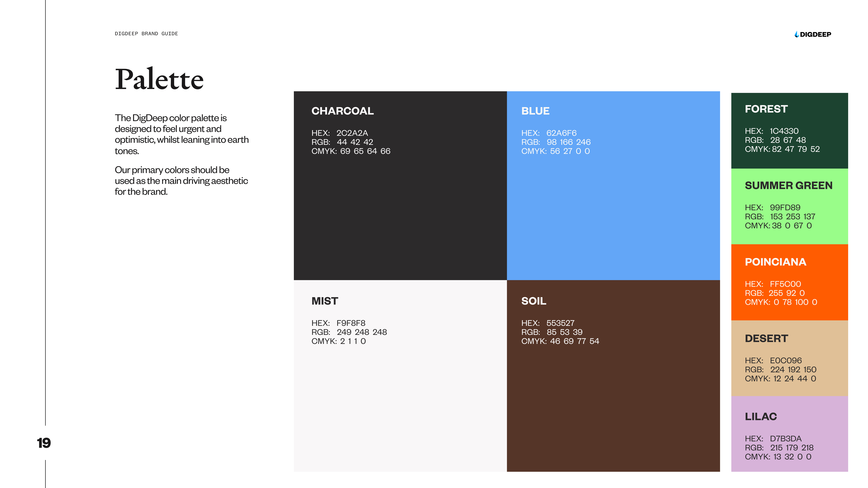Click the DIGDEEP BRAND GUIDE header text

[146, 34]
